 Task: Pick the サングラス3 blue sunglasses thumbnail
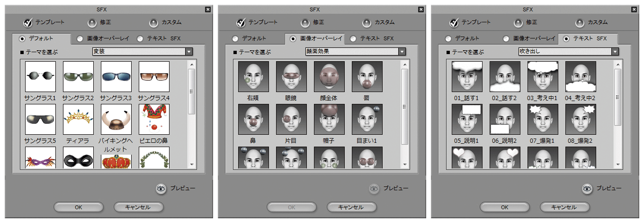click(116, 77)
